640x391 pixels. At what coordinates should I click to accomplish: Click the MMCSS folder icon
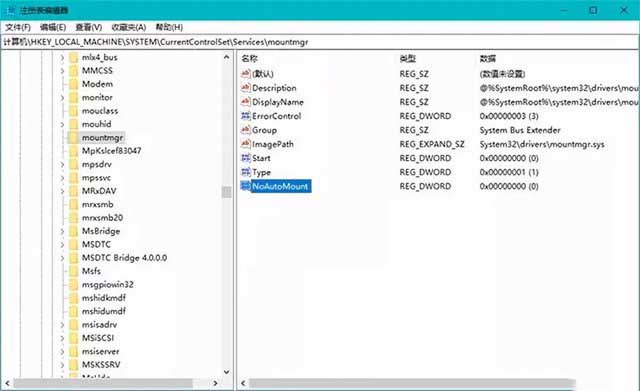pyautogui.click(x=73, y=71)
